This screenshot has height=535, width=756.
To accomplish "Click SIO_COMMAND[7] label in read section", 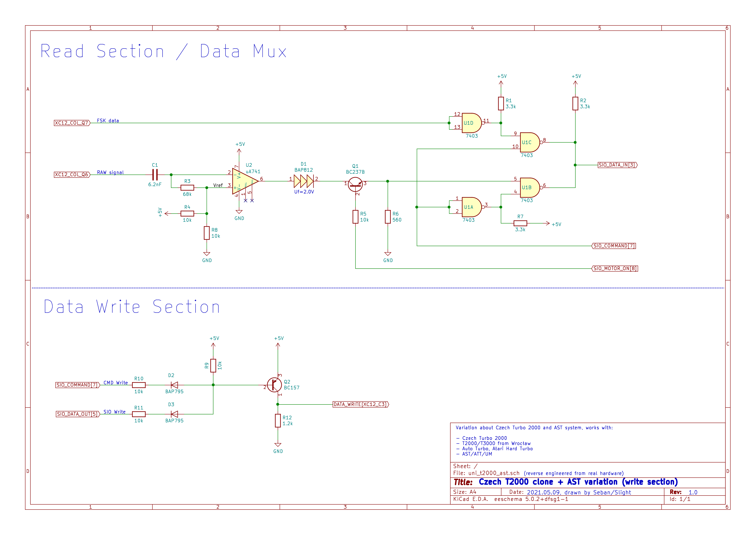I will pyautogui.click(x=614, y=246).
